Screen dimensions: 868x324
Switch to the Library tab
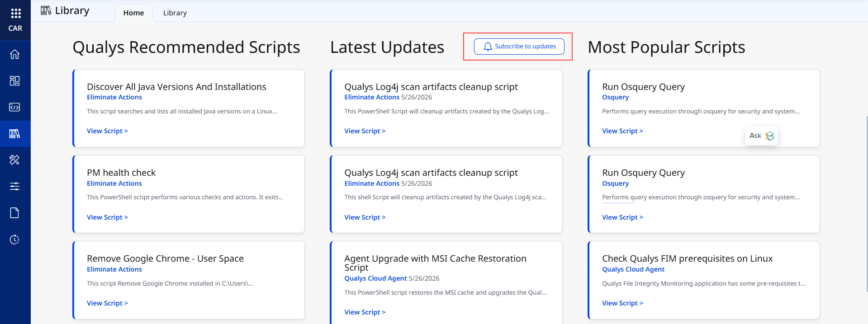tap(175, 13)
